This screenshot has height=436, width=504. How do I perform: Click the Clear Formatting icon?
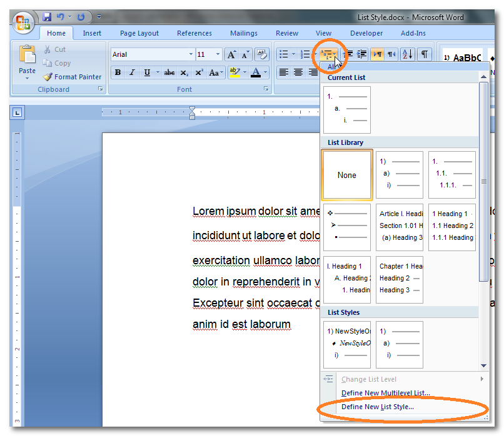point(263,54)
